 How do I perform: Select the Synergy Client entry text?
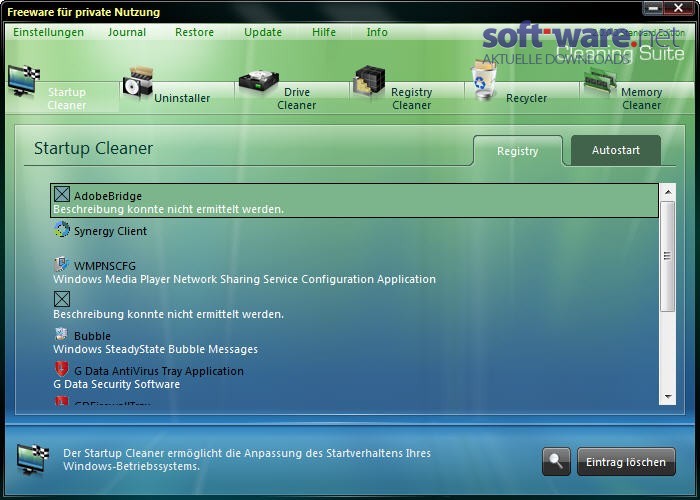click(110, 231)
